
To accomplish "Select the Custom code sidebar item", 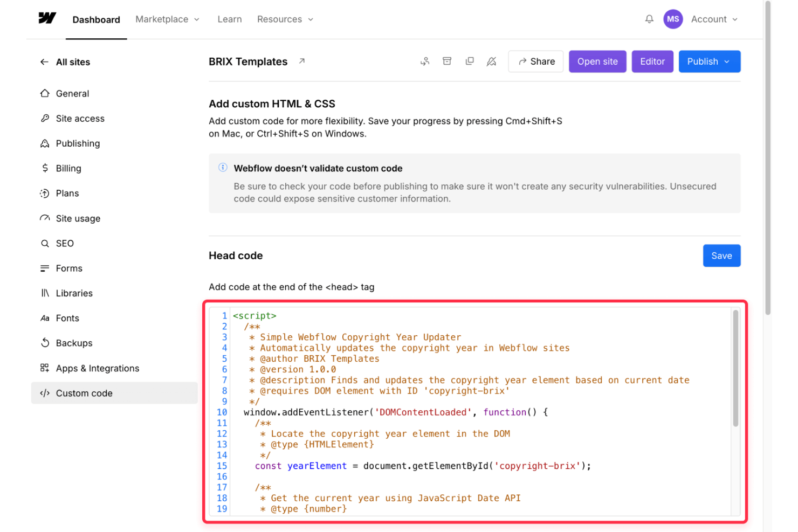I will [x=84, y=393].
